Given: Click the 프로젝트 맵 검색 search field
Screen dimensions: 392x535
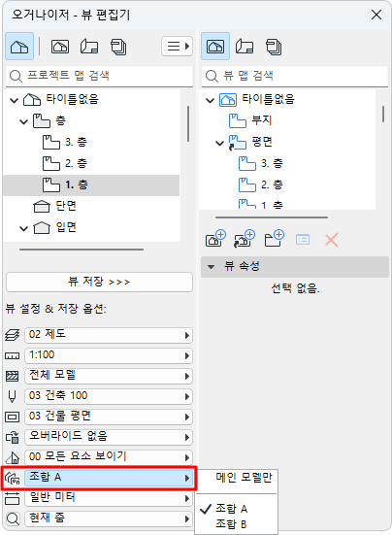Looking at the screenshot, I should (99, 76).
